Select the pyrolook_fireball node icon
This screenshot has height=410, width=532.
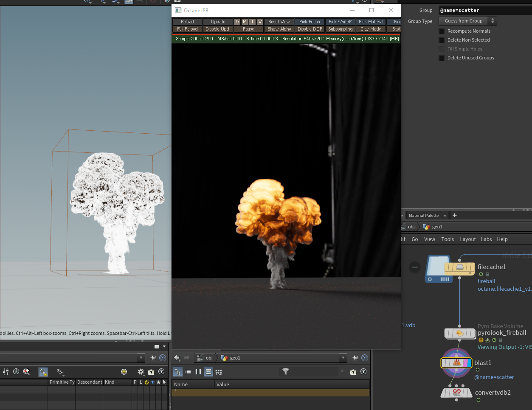pyautogui.click(x=460, y=333)
